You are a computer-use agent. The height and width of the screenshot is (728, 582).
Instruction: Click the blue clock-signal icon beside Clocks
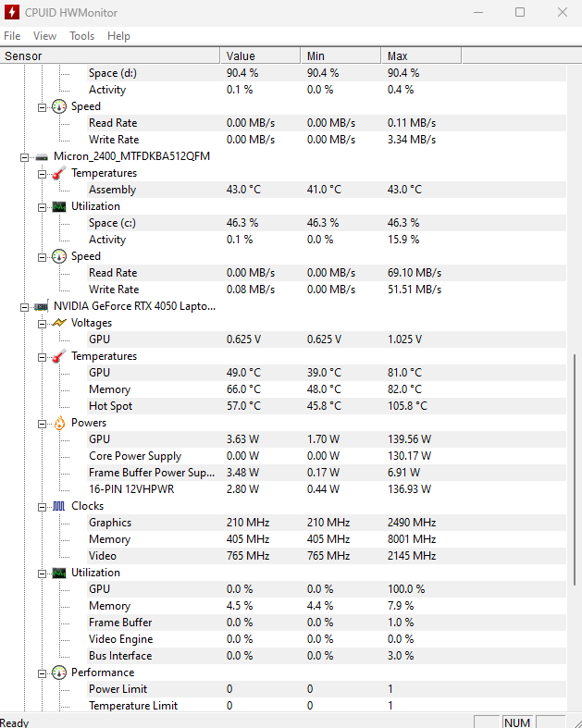(59, 506)
